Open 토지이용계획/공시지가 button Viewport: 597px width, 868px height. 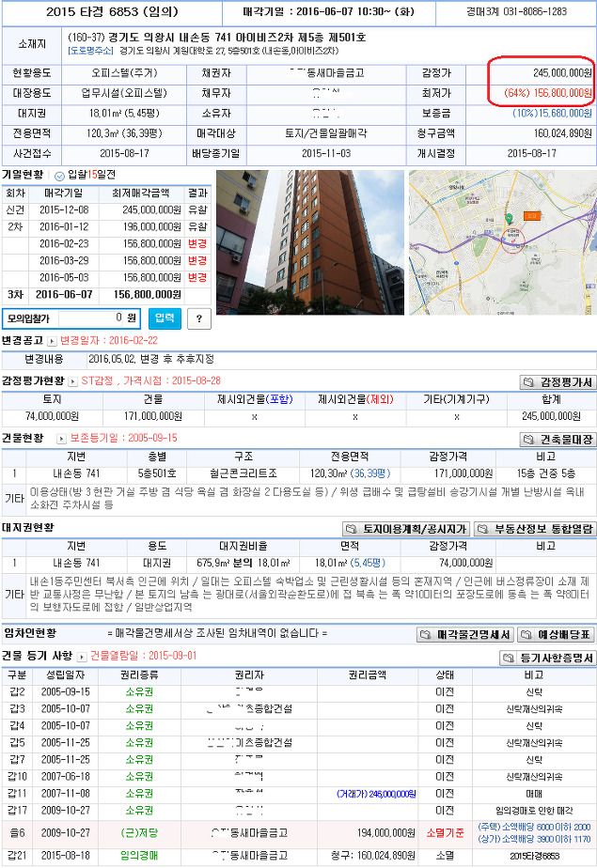(x=406, y=529)
